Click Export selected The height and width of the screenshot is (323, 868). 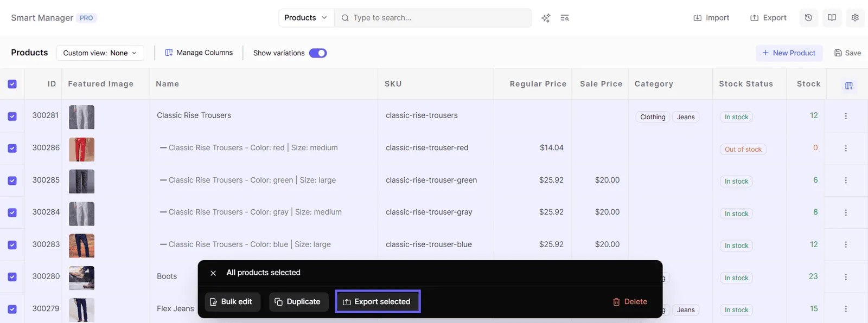[x=378, y=302]
